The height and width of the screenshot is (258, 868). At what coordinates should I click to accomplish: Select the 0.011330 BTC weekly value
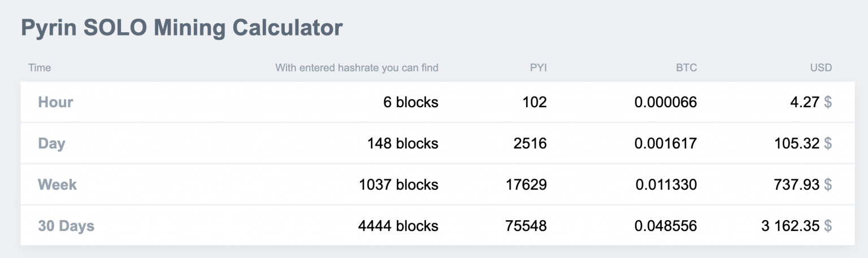click(665, 185)
